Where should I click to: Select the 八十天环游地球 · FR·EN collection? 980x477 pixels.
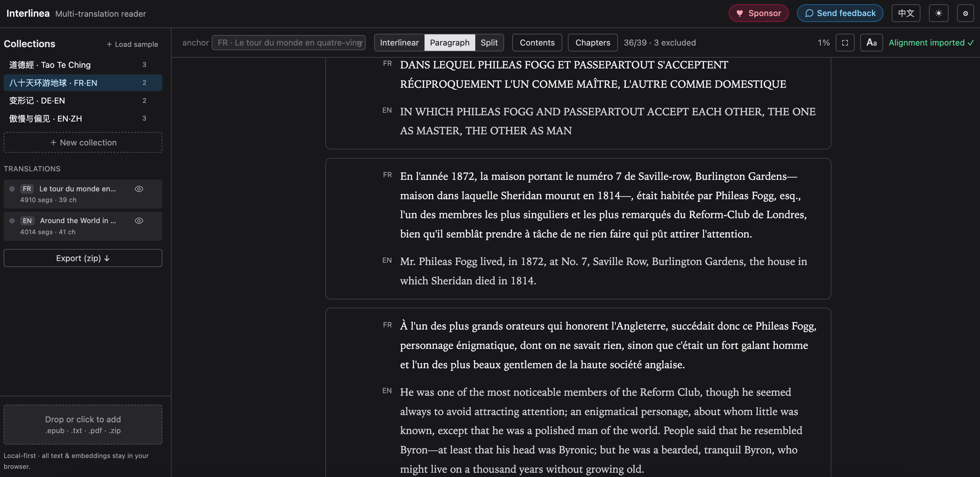pos(82,83)
